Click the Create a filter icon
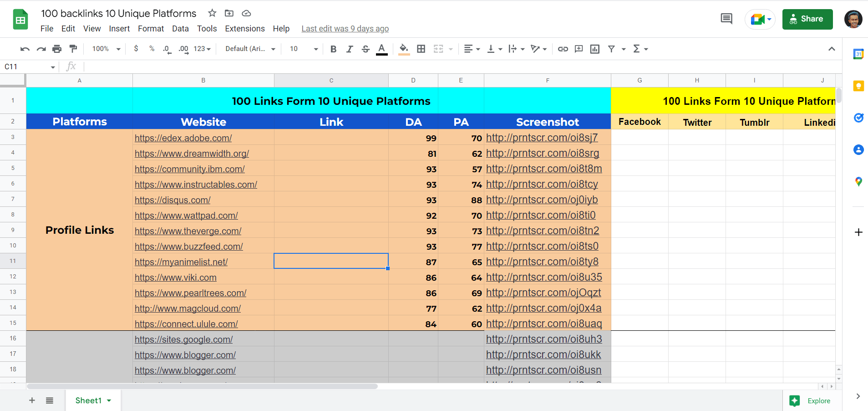The width and height of the screenshot is (868, 411). pyautogui.click(x=611, y=49)
